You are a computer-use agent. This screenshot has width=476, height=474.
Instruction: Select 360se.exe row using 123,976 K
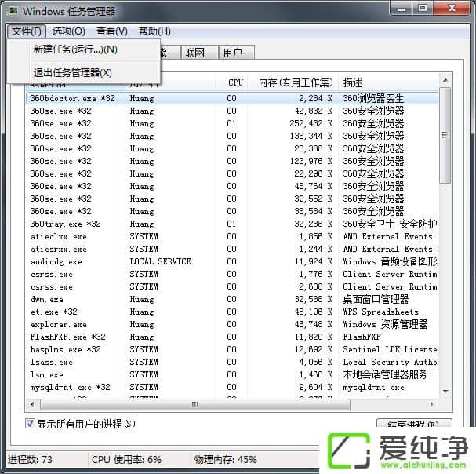coord(233,161)
